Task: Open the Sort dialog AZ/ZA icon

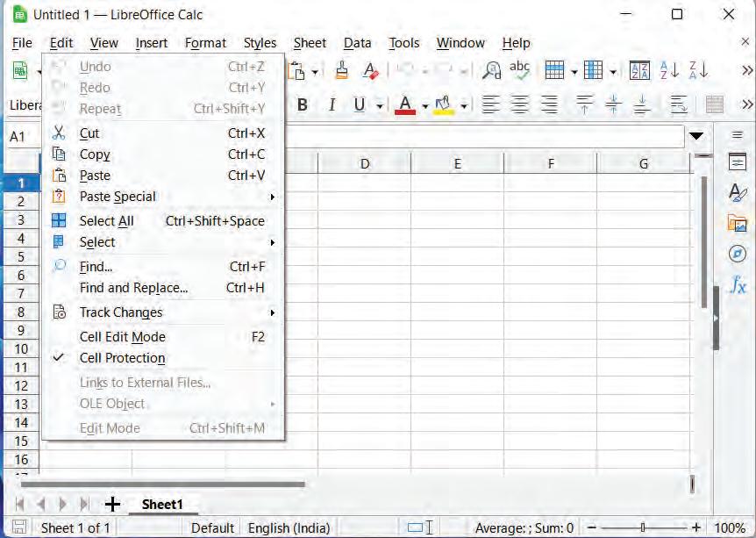Action: (x=640, y=70)
